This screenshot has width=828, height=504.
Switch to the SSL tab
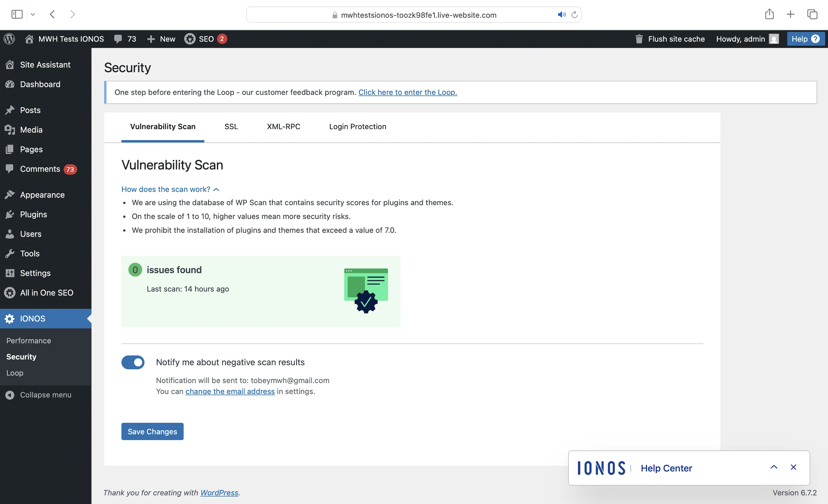point(231,127)
